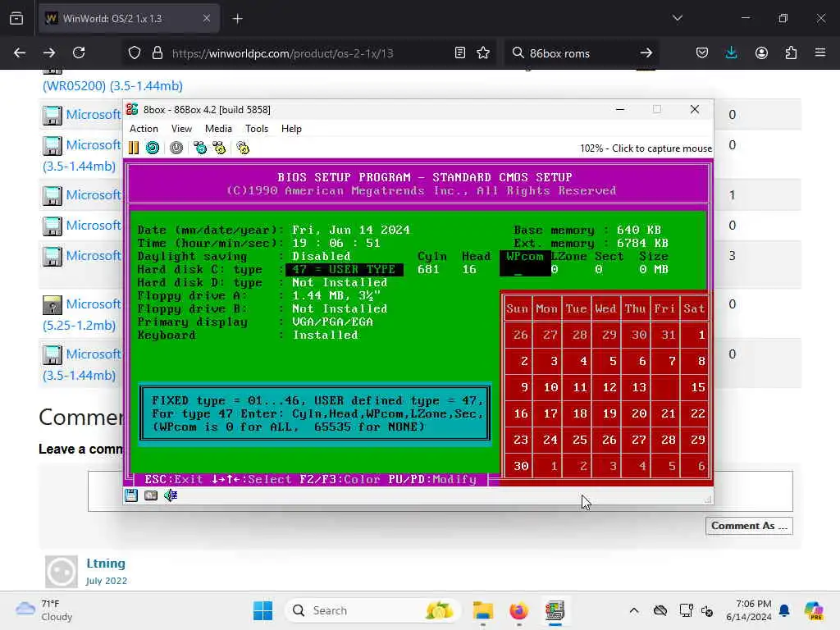
Task: Open 86Box settings gear icon
Action: tap(243, 148)
